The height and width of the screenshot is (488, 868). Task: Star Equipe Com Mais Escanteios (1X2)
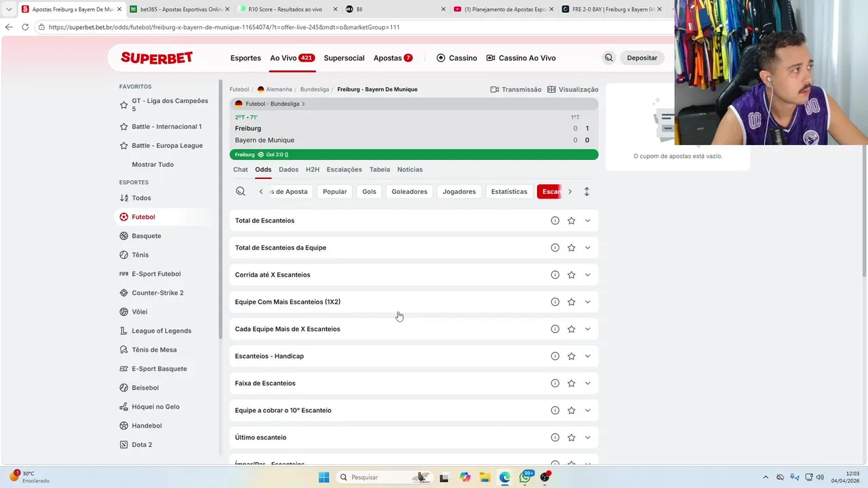[571, 302]
